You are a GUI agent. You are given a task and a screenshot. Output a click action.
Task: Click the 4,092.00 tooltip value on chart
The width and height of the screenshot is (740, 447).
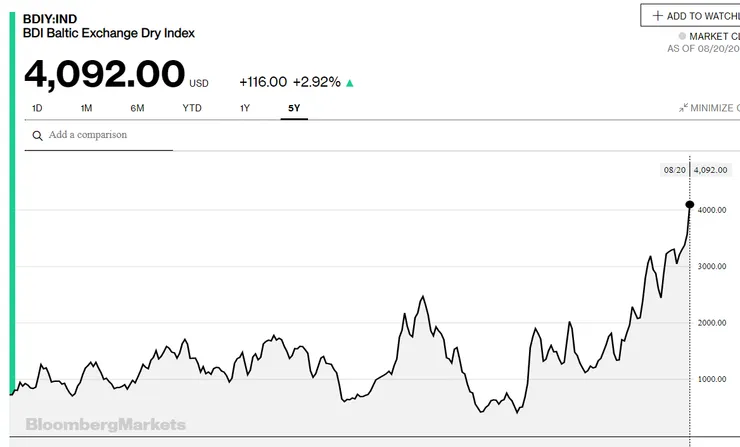click(x=713, y=170)
